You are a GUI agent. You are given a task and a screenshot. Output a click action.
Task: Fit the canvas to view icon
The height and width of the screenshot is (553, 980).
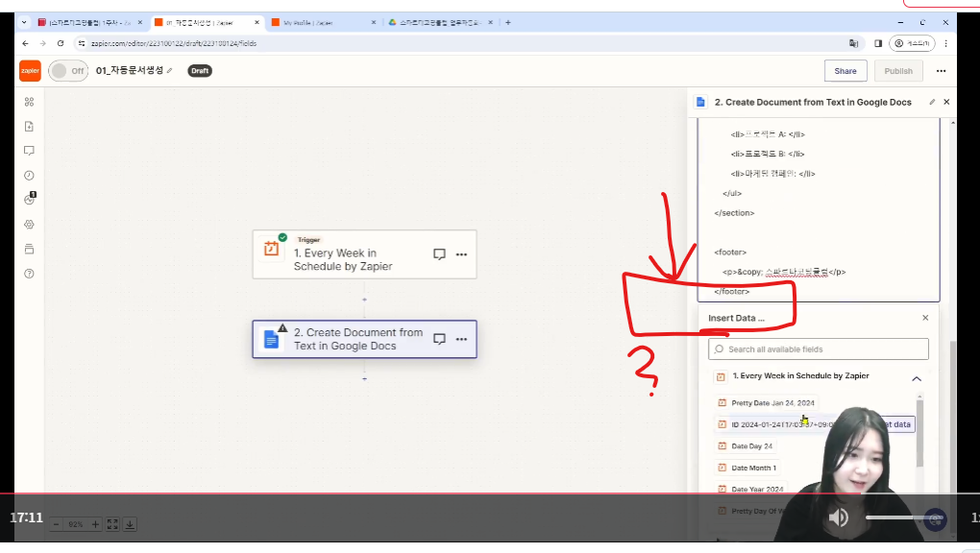112,524
